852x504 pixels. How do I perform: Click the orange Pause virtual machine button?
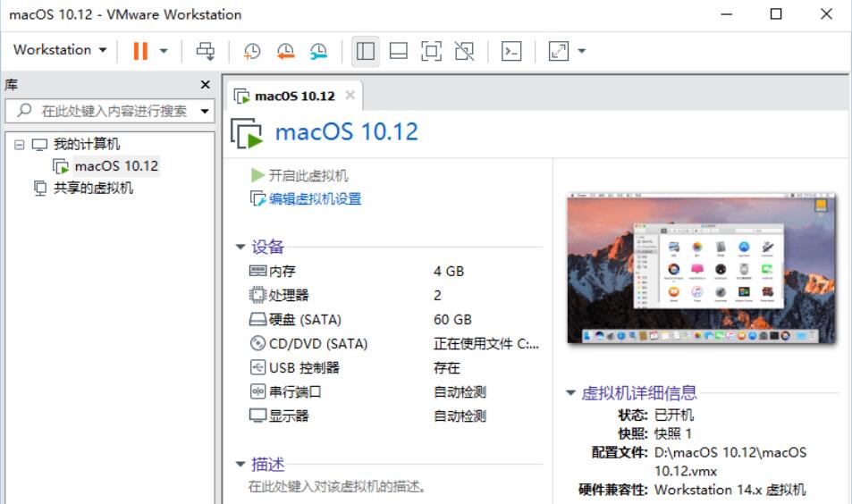coord(140,51)
